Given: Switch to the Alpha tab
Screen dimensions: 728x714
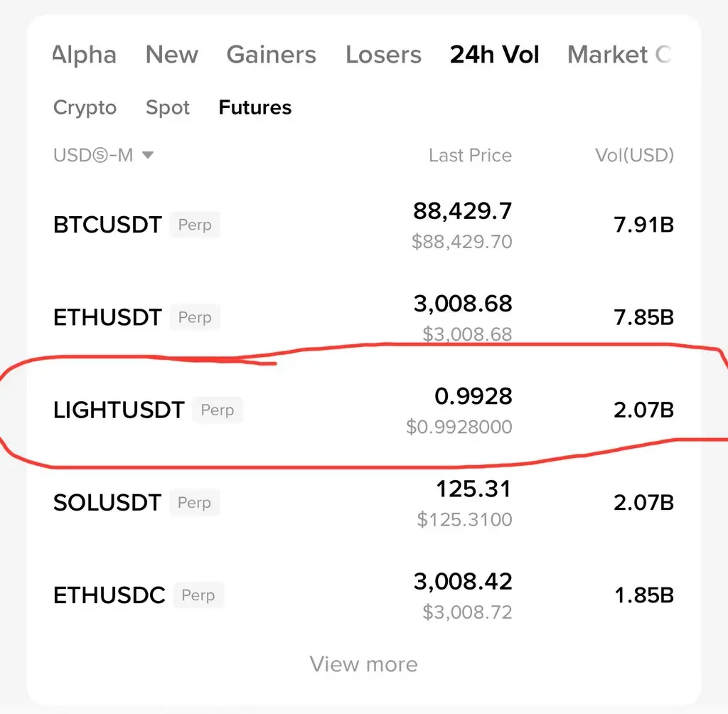Looking at the screenshot, I should (x=85, y=55).
